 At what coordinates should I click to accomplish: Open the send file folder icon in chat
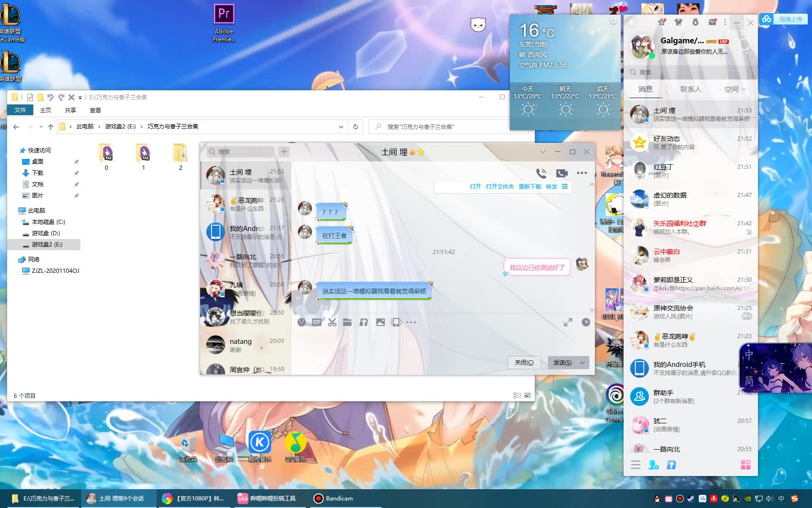coord(347,322)
